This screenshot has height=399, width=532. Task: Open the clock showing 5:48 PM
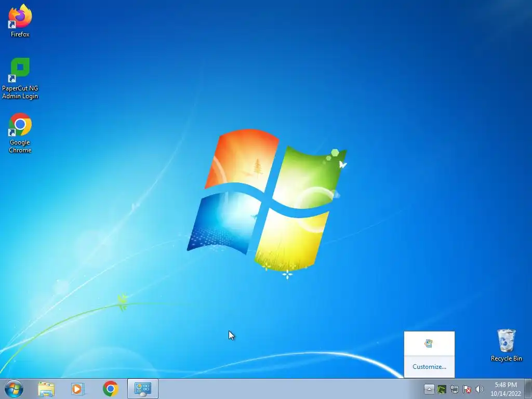[506, 389]
